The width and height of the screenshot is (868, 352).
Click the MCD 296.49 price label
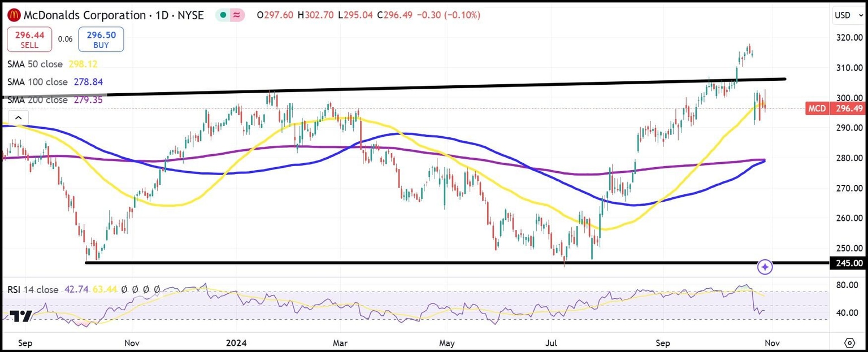click(836, 108)
